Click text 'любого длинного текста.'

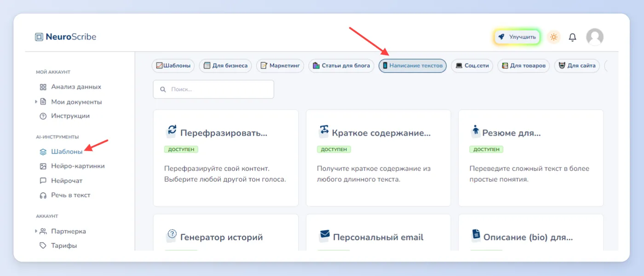[x=359, y=179]
